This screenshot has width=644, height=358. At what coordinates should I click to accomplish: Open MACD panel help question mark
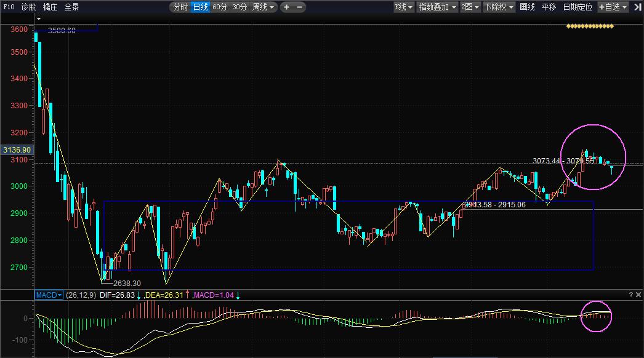pyautogui.click(x=630, y=295)
